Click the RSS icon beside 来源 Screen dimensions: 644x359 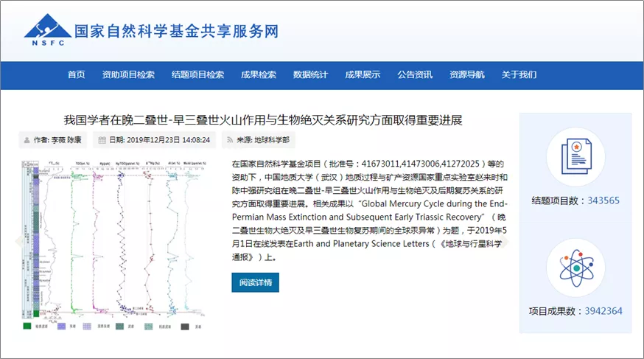(x=229, y=139)
